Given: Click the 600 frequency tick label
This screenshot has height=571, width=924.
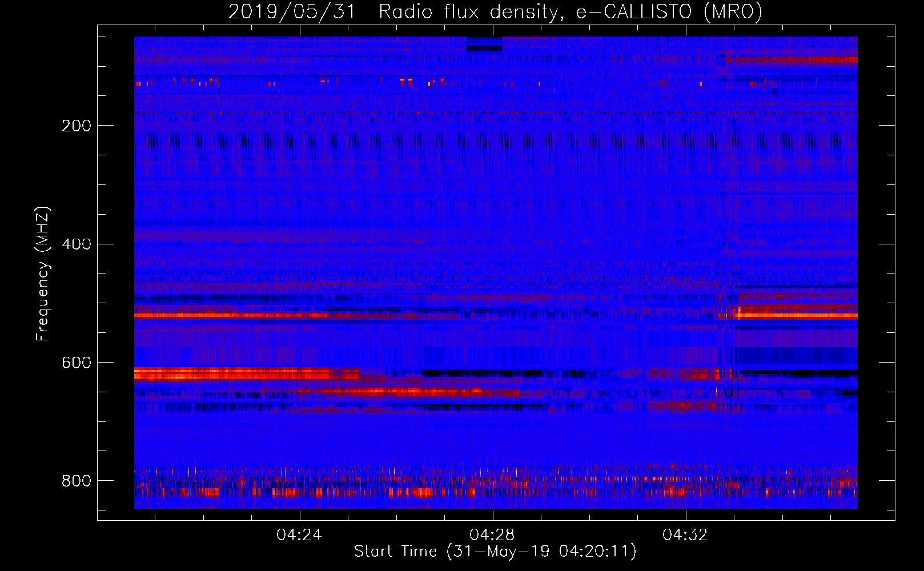Looking at the screenshot, I should point(77,363).
